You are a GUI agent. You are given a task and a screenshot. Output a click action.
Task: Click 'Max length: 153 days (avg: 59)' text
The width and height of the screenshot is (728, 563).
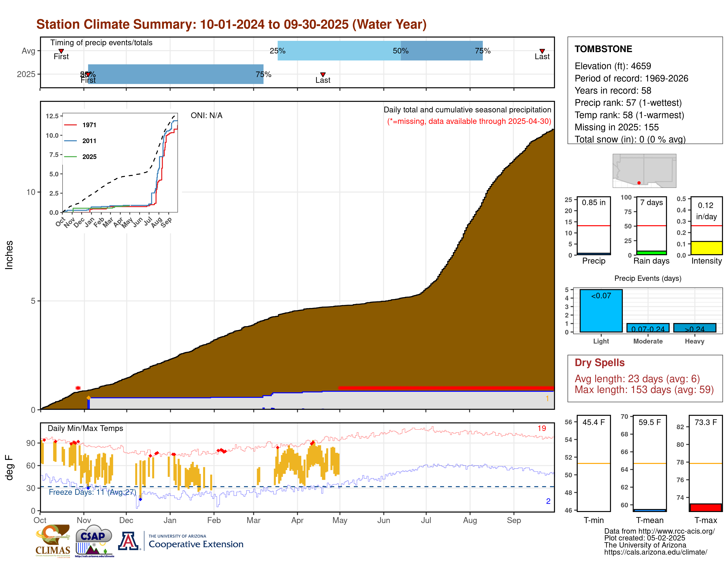click(x=644, y=389)
